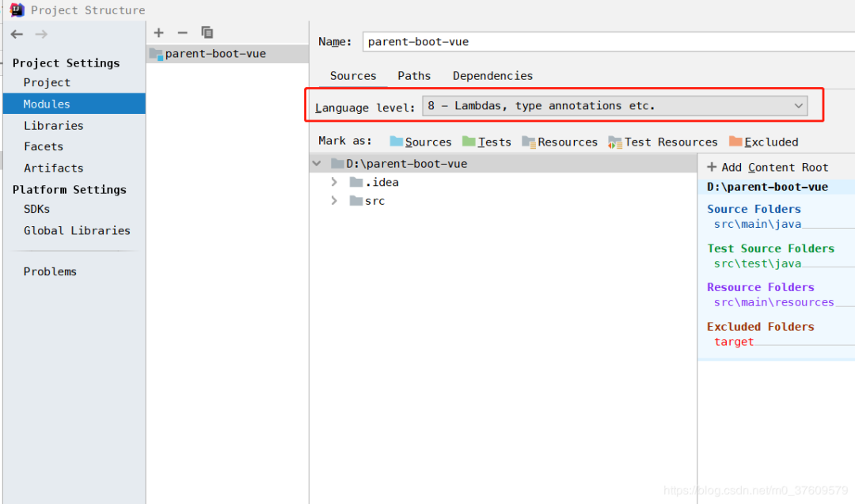Select the .idea folder row

pos(503,182)
